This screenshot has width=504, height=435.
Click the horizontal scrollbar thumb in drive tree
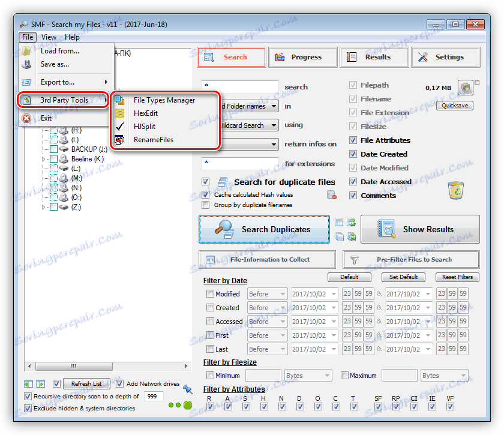point(74,366)
